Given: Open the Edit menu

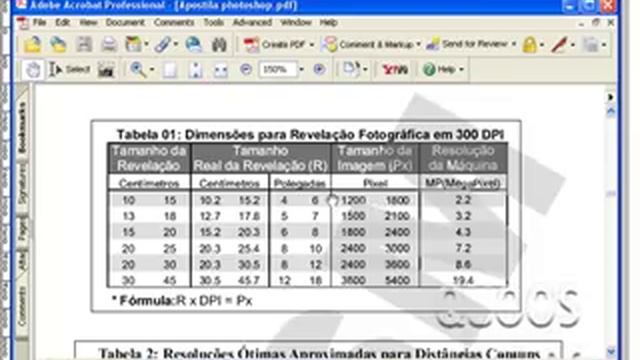Looking at the screenshot, I should [x=62, y=22].
